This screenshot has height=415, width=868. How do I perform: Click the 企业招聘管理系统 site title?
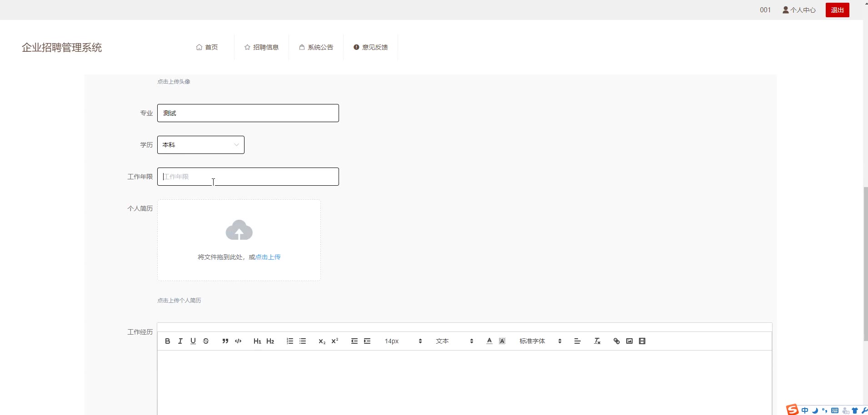[x=62, y=48]
